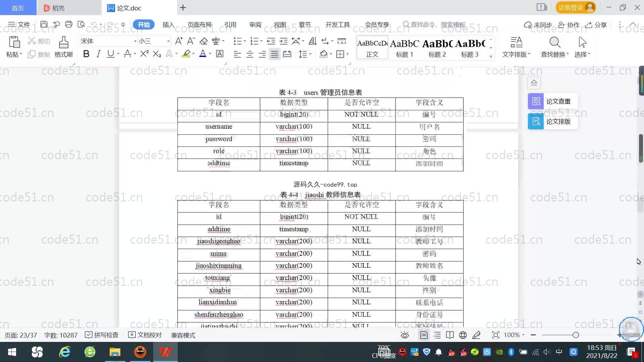
Task: Click the Share button
Action: click(x=596, y=25)
